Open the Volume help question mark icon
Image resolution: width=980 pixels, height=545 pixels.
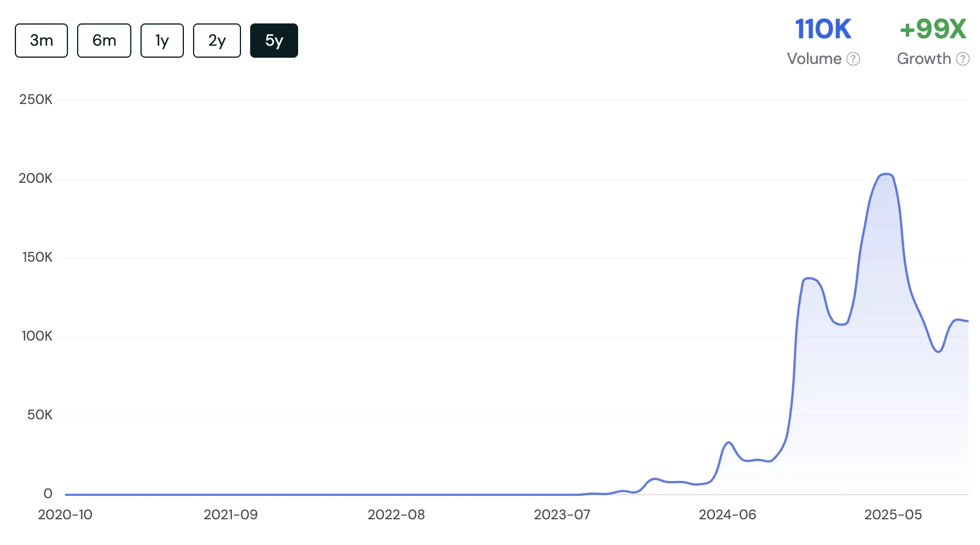click(853, 59)
